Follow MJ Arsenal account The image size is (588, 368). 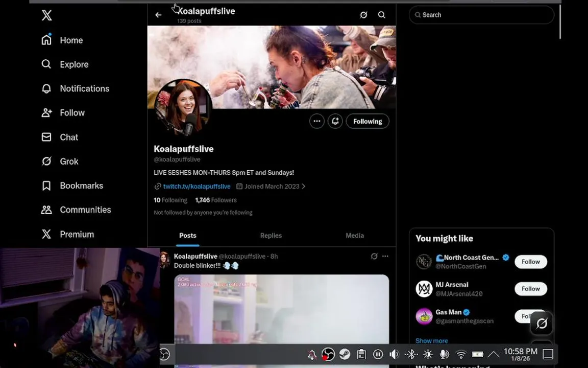tap(531, 289)
